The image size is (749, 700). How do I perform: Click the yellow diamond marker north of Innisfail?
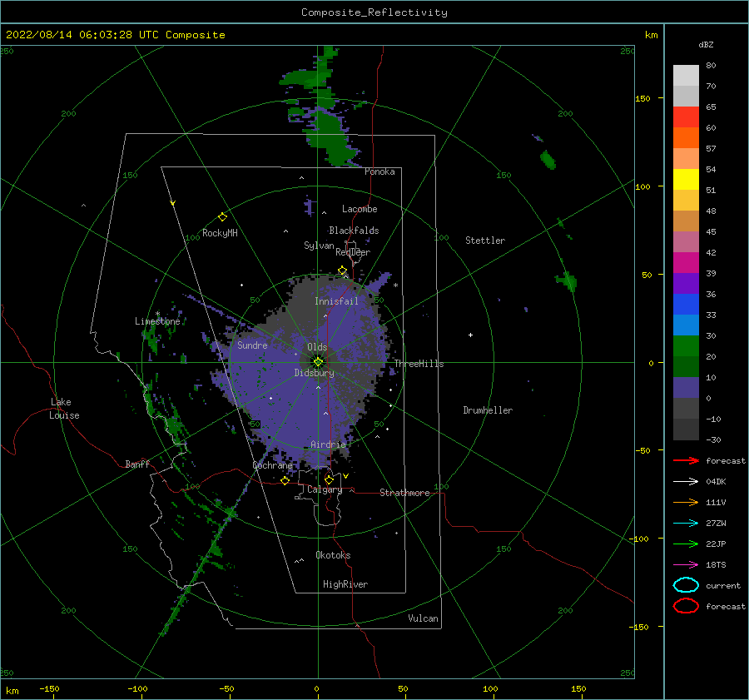(x=342, y=271)
